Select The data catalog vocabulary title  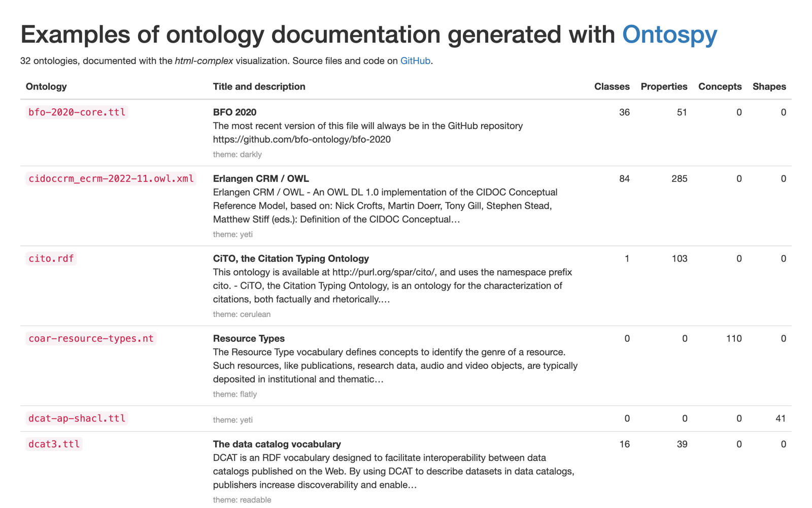277,444
